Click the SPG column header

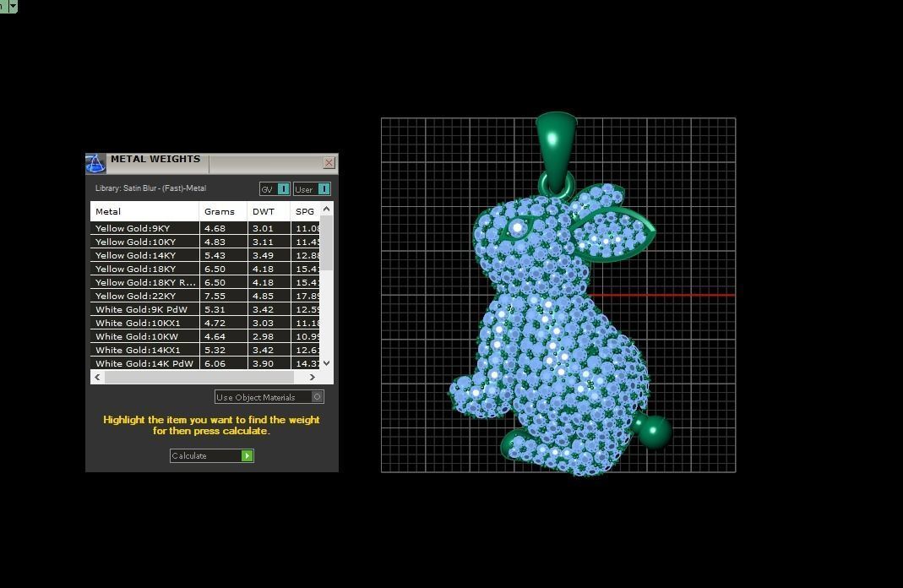pyautogui.click(x=305, y=211)
